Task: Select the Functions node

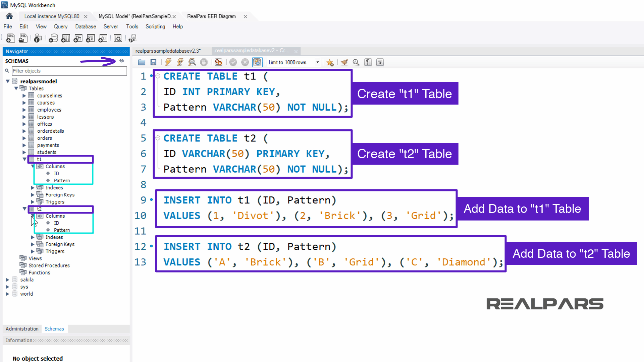Action: click(39, 273)
